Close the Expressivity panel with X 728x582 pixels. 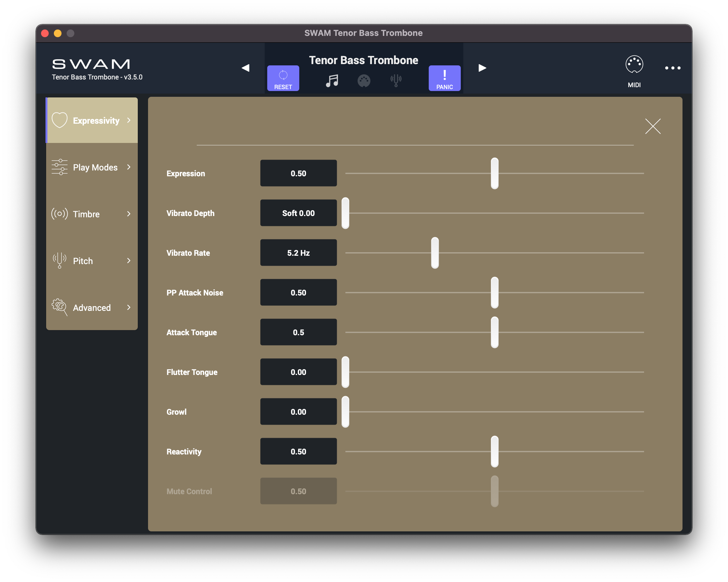pos(653,126)
